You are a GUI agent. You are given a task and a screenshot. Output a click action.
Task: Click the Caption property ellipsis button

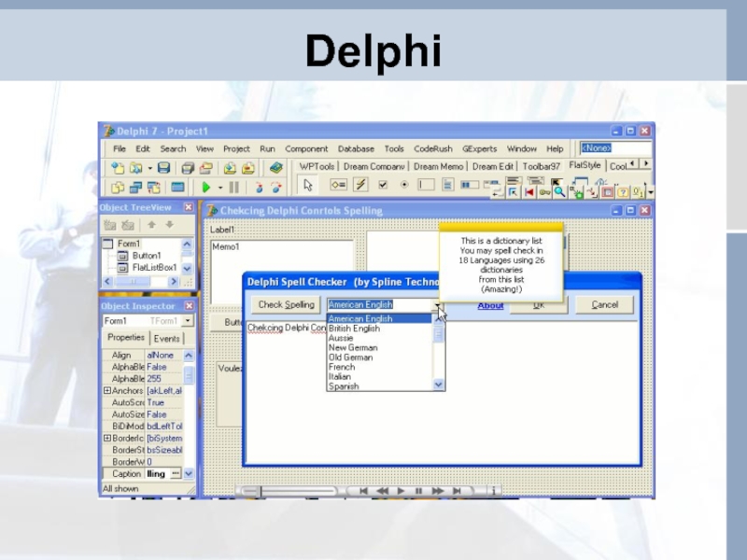coord(176,473)
